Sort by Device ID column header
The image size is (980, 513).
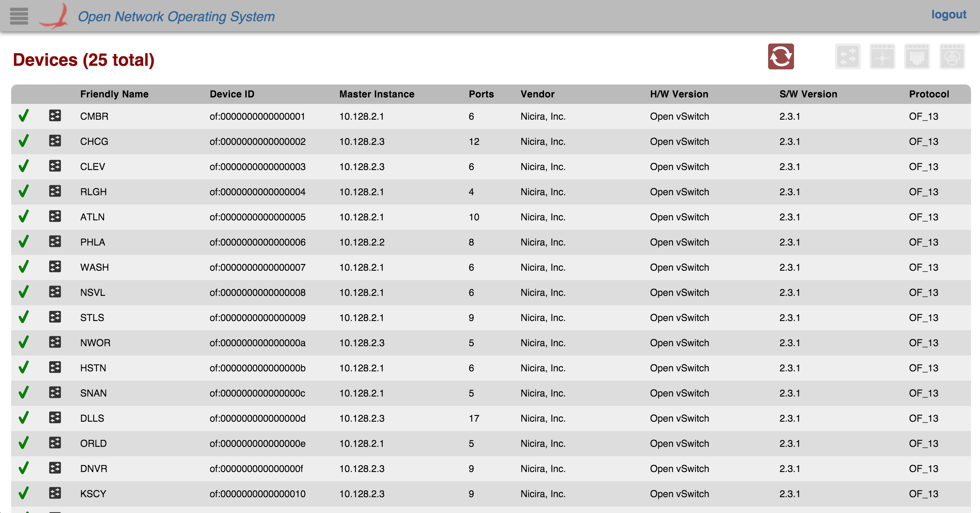coord(232,94)
